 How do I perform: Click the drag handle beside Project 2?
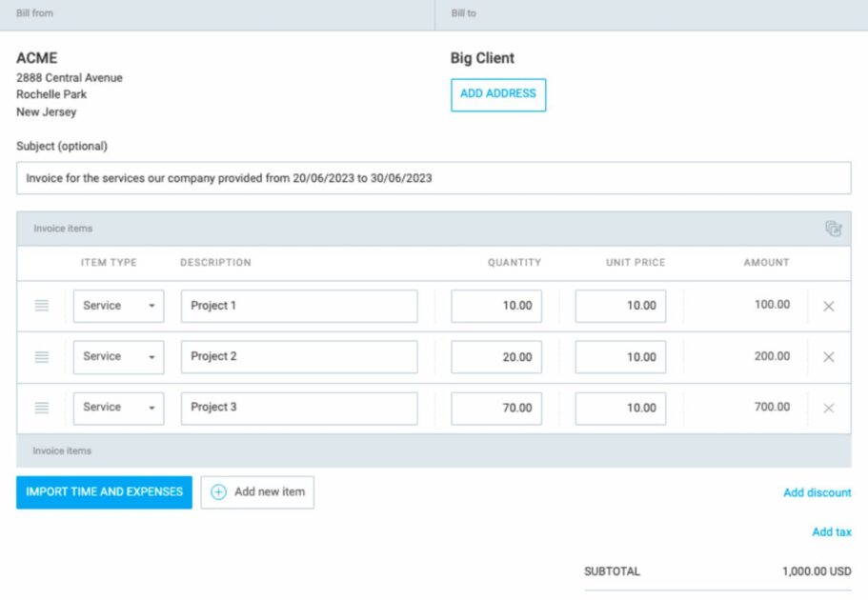(40, 356)
